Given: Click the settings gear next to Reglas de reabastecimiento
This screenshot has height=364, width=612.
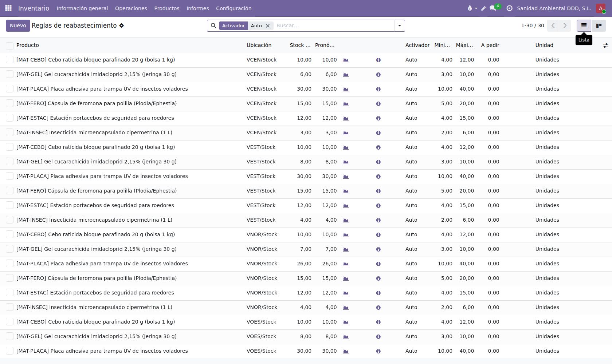Looking at the screenshot, I should 122,25.
